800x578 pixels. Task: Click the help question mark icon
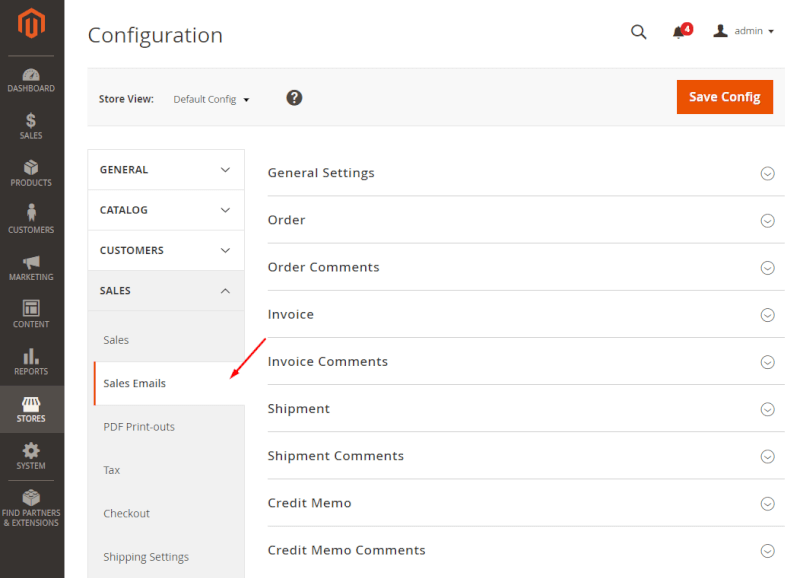tap(293, 98)
